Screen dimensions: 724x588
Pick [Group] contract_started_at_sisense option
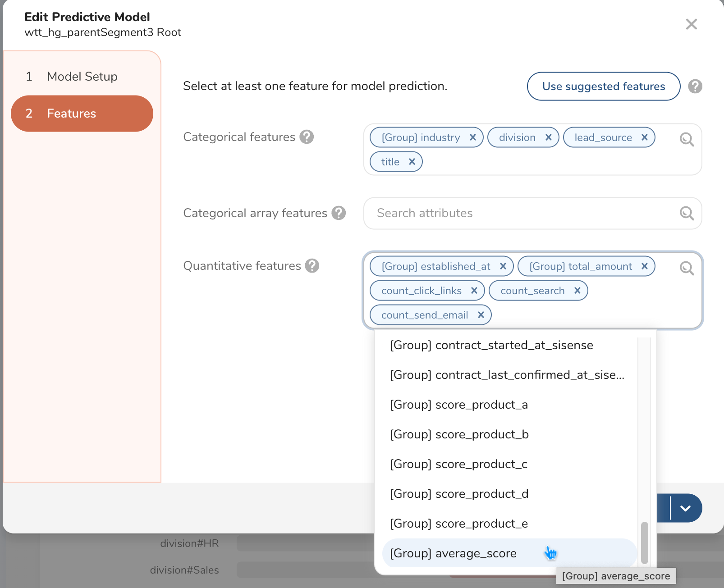tap(491, 345)
